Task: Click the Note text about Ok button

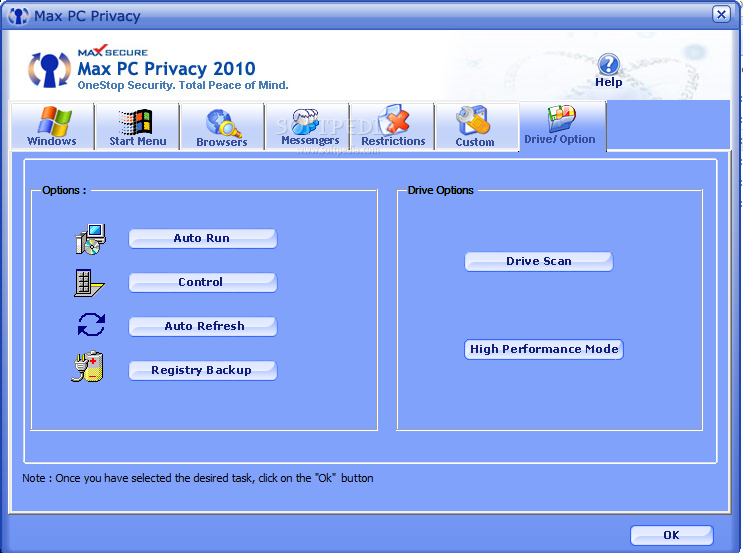Action: (x=198, y=479)
